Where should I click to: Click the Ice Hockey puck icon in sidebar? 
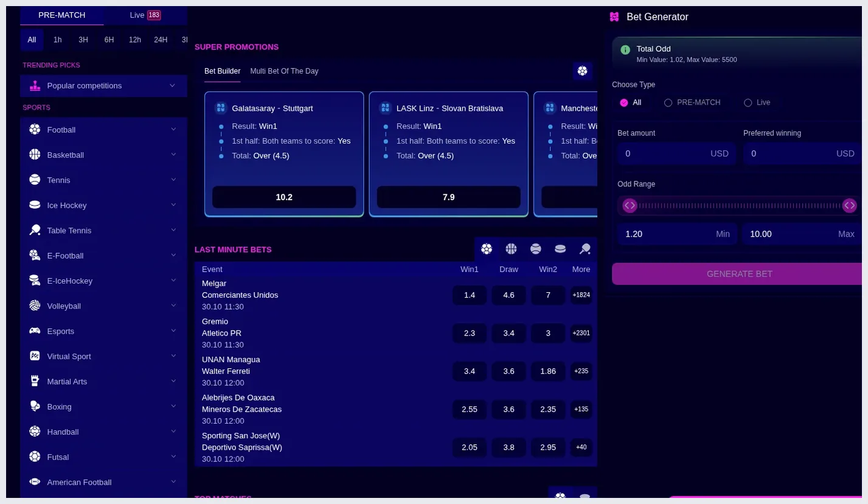(x=35, y=205)
